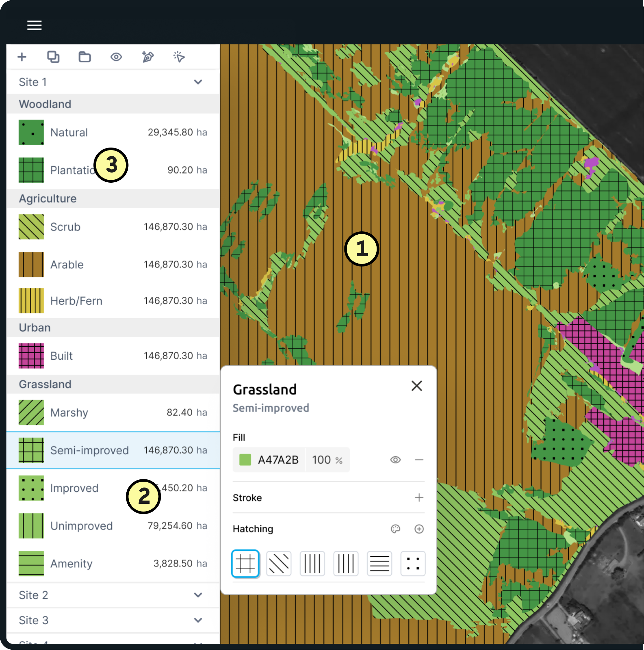Select the Semi-improved layer row

(x=113, y=450)
